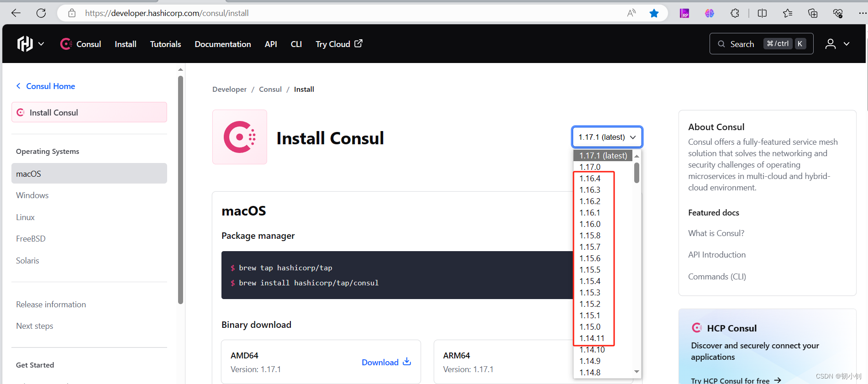Image resolution: width=868 pixels, height=384 pixels.
Task: Click the Try Cloud external link icon
Action: 358,43
